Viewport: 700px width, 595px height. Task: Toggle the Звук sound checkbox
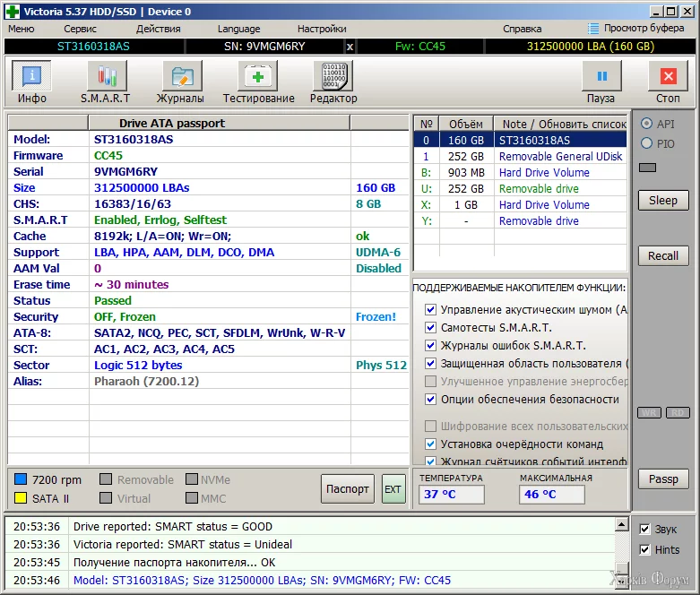tap(644, 530)
